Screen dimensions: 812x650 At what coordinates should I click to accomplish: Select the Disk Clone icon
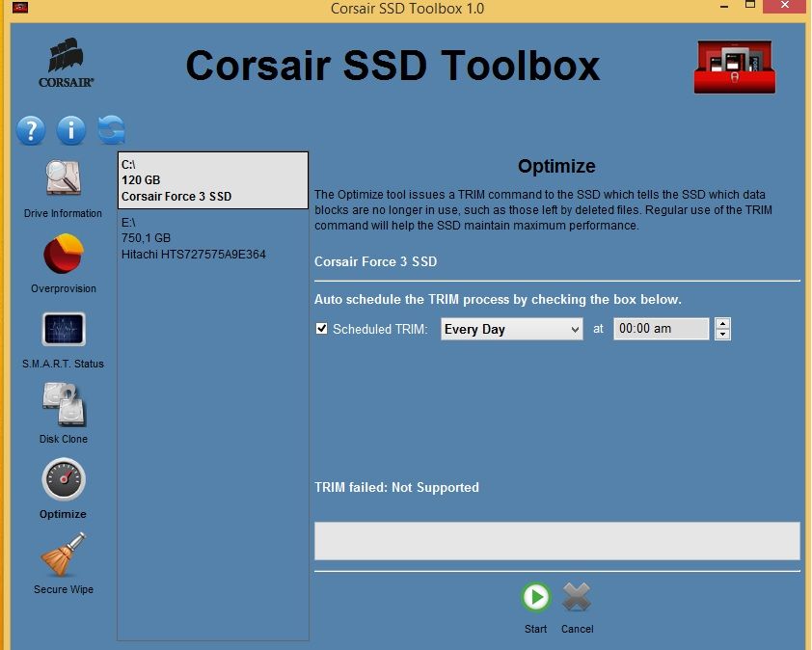65,404
